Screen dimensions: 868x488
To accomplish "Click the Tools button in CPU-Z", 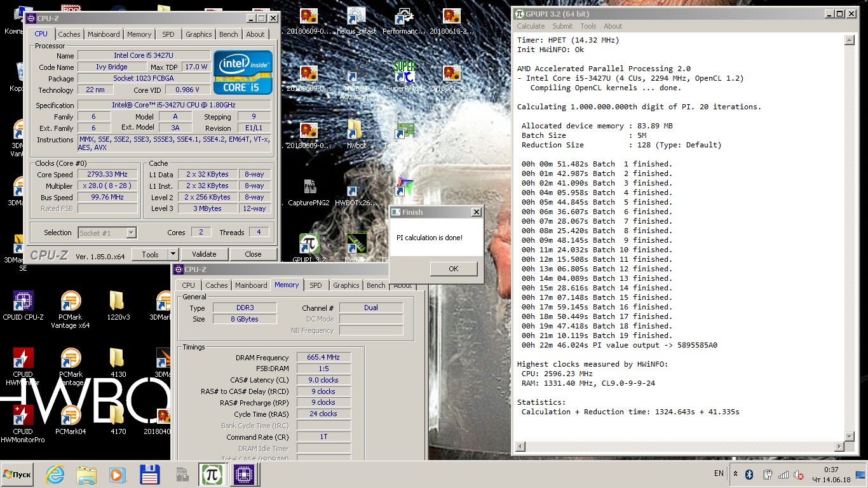I will click(150, 254).
